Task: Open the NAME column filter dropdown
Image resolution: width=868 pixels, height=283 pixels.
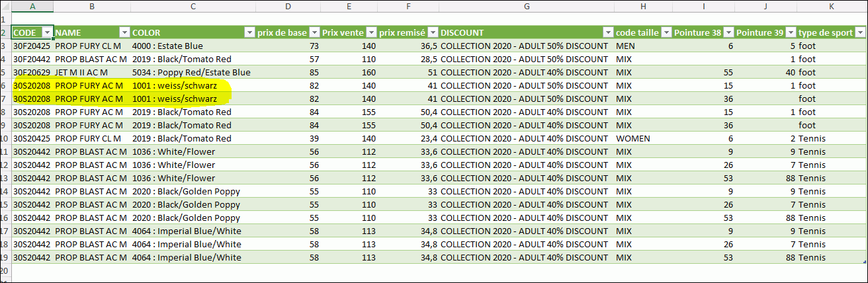Action: (124, 32)
